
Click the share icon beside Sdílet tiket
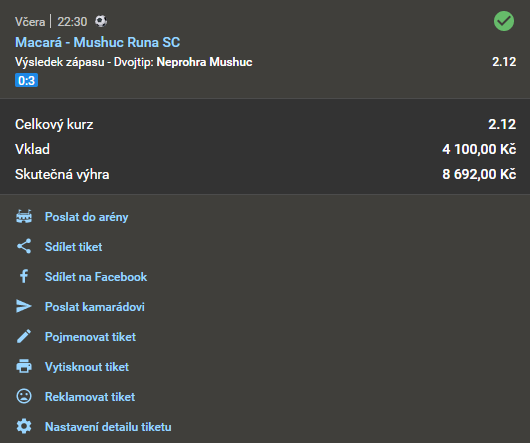tap(24, 246)
